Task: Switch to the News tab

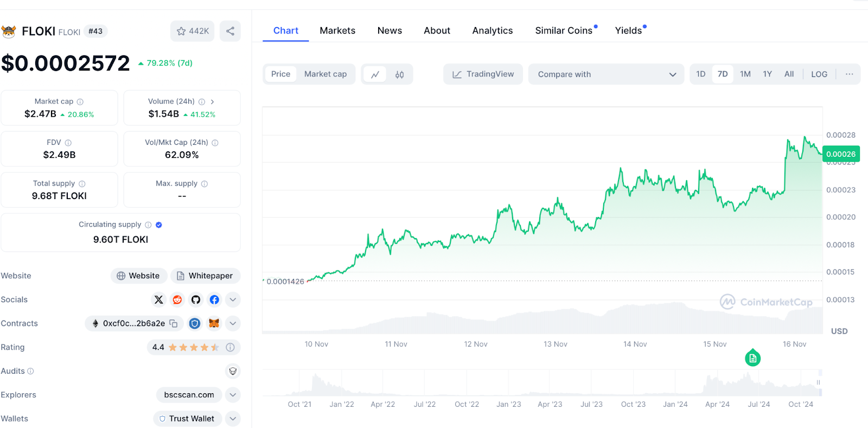Action: pos(390,30)
